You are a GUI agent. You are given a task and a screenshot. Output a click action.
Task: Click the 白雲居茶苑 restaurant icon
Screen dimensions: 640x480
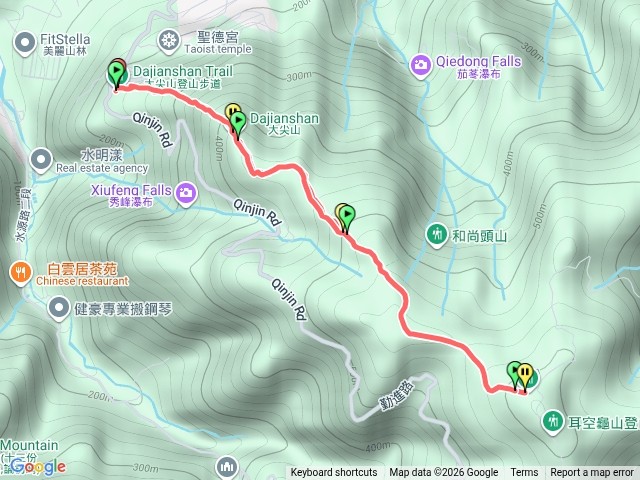(x=20, y=272)
